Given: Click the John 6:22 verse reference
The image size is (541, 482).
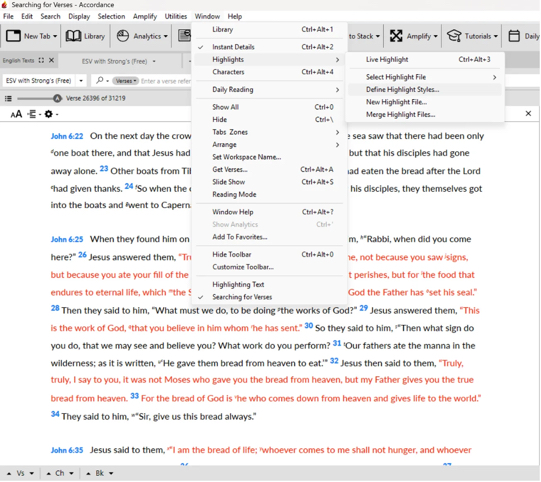Looking at the screenshot, I should click(x=67, y=136).
